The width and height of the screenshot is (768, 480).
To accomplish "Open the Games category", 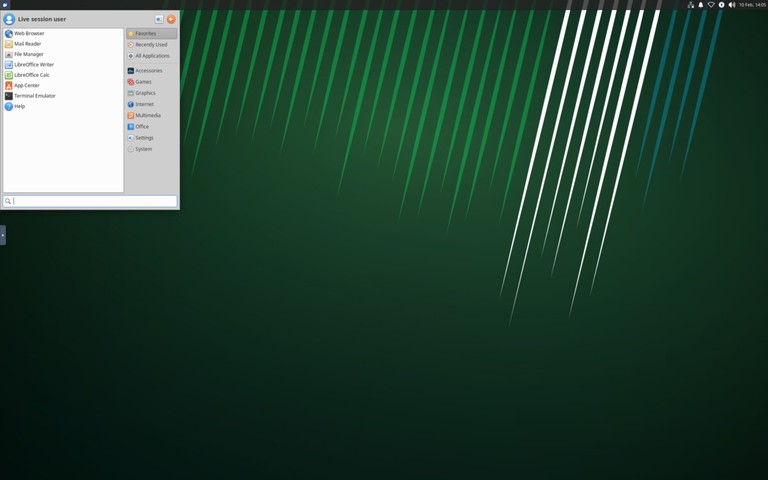I will (x=151, y=82).
